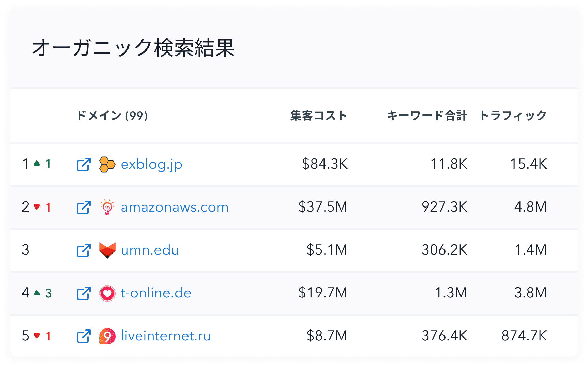Viewport: 588px width, 368px height.
Task: Open external link icon for t-online.de
Action: [x=84, y=293]
